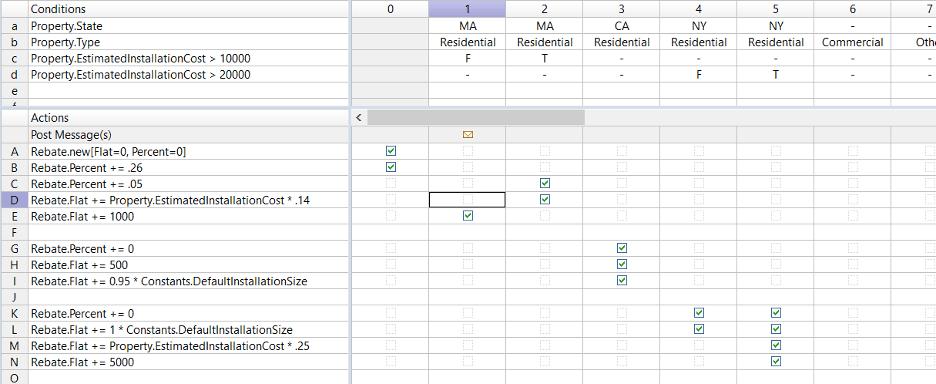Click row header A in Actions

pos(14,152)
